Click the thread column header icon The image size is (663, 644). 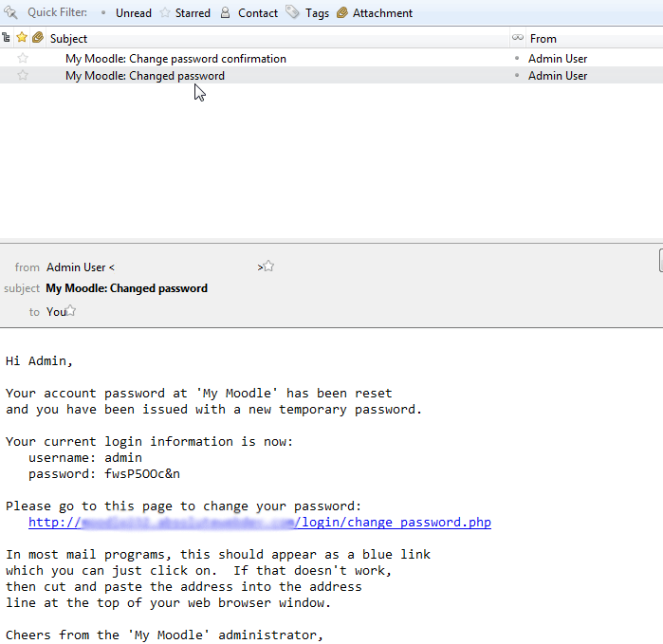click(6, 38)
